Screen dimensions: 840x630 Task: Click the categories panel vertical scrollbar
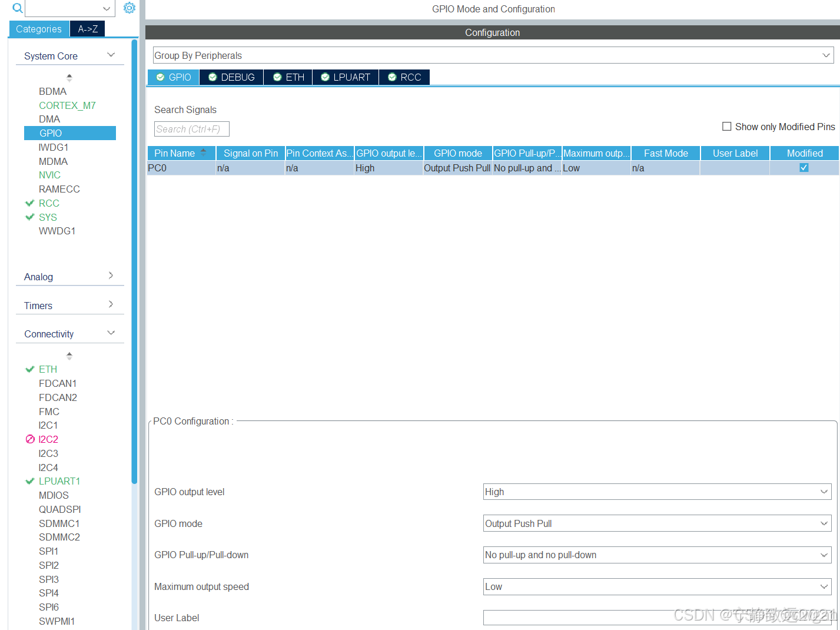click(134, 261)
